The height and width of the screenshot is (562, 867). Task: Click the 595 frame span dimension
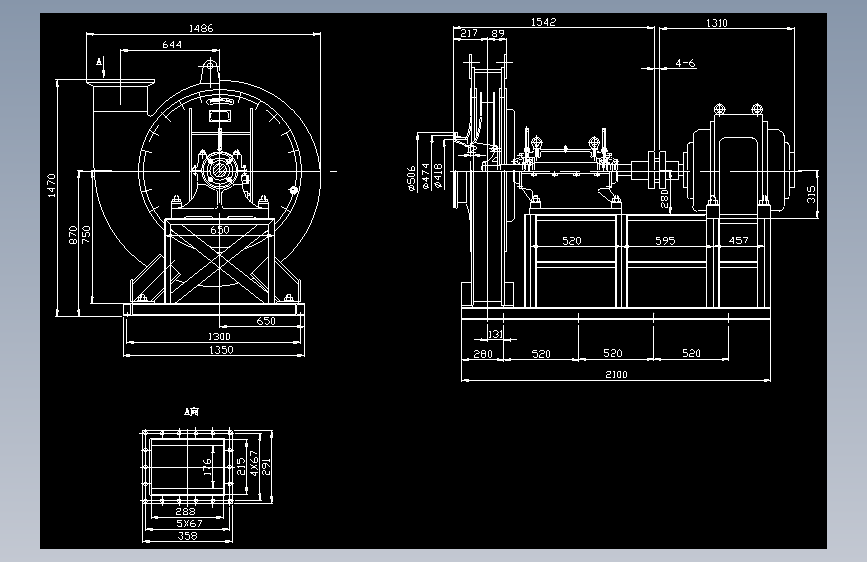click(x=665, y=241)
